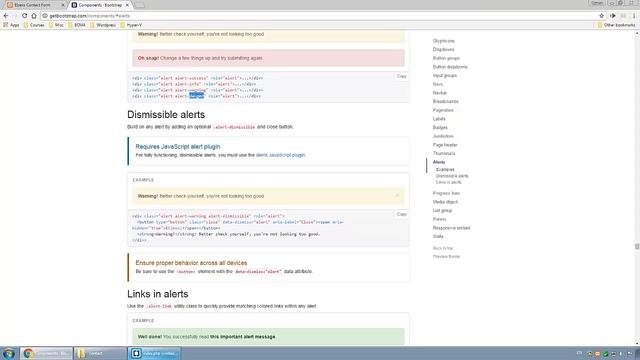Dismiss the warning alert with its X

point(397,196)
